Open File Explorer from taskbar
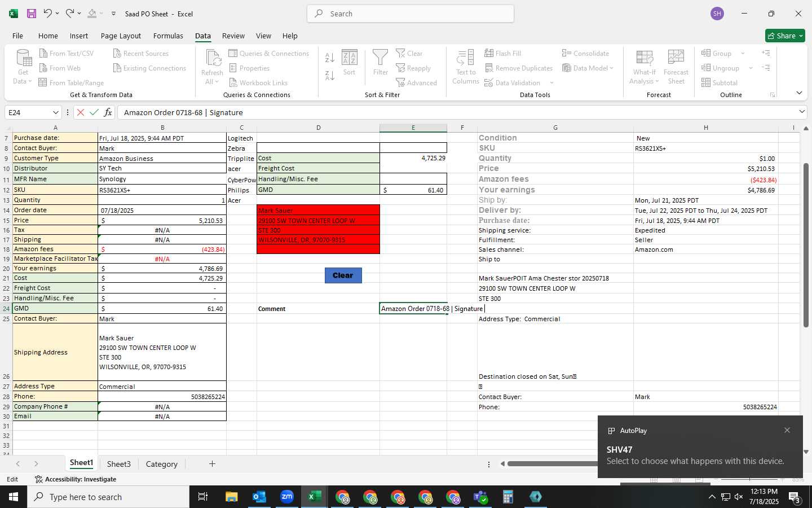The height and width of the screenshot is (508, 812). coord(232,497)
